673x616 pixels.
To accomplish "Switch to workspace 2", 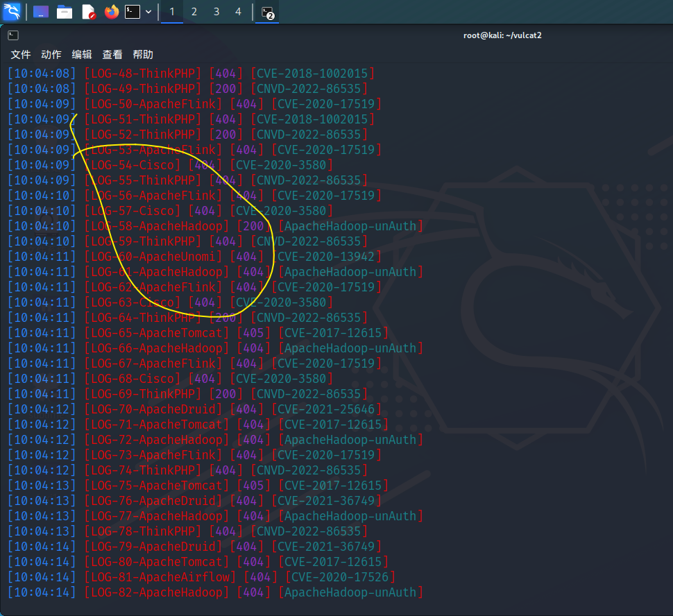I will coord(194,12).
